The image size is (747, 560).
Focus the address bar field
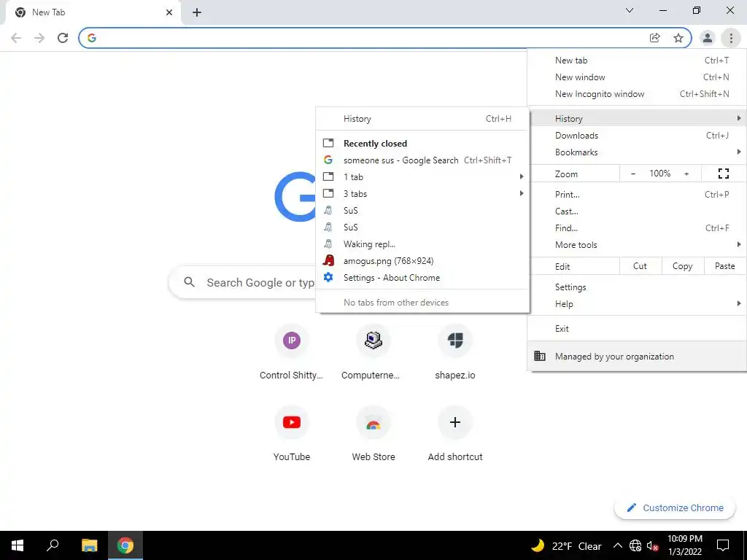[367, 38]
